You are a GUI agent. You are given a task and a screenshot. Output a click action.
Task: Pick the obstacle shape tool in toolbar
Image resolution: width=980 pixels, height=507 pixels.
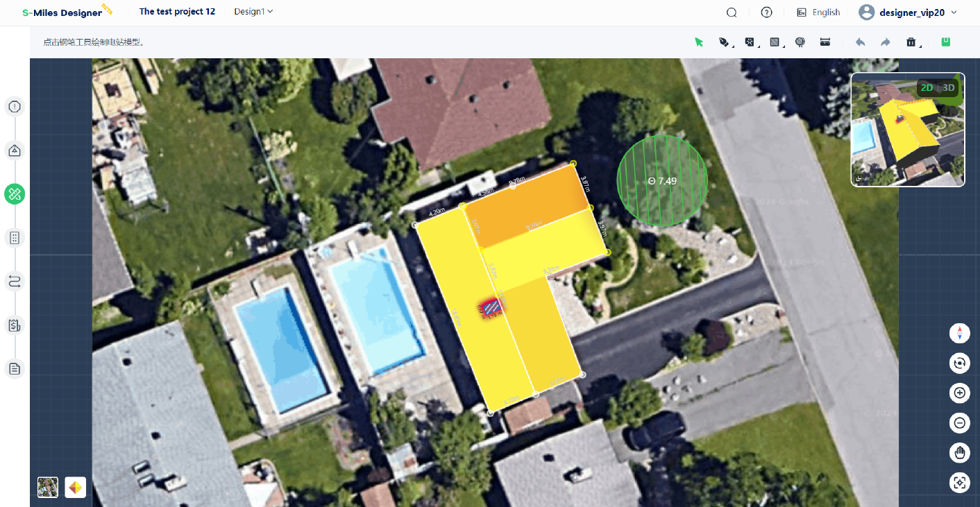click(x=750, y=42)
